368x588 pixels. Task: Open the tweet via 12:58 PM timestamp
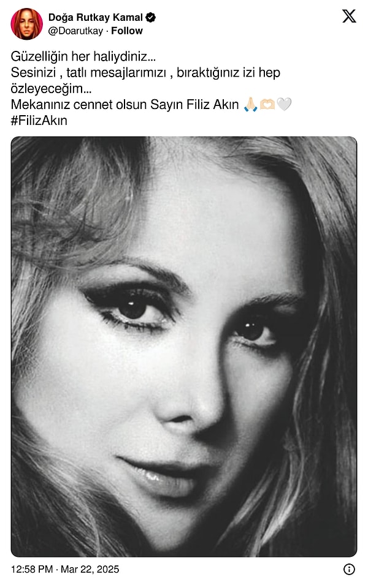32,569
